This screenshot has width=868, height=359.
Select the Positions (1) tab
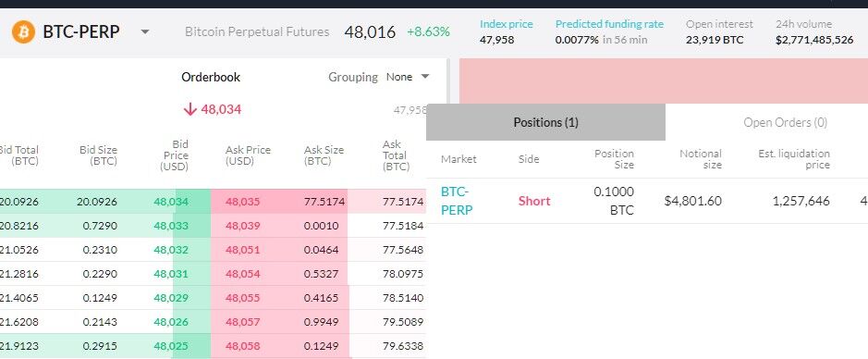coord(545,122)
